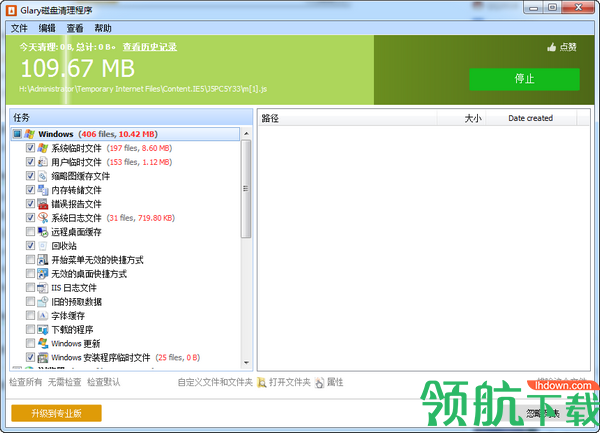Sort by the 路径 column header
The width and height of the screenshot is (600, 433).
347,118
